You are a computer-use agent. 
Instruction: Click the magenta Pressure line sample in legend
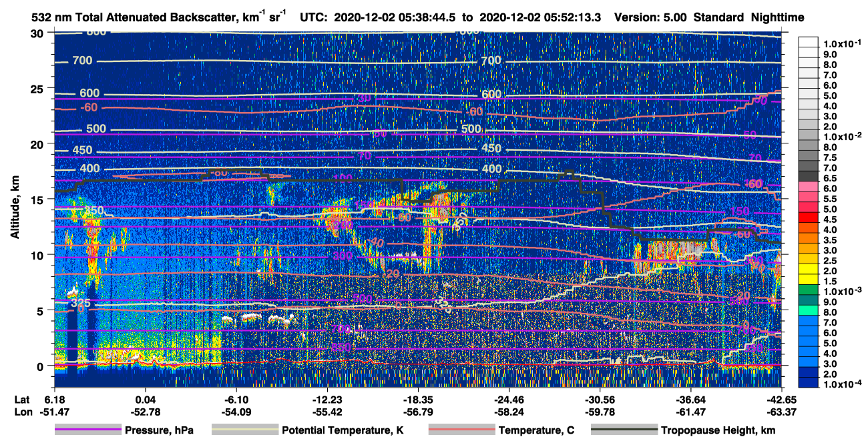(x=87, y=430)
